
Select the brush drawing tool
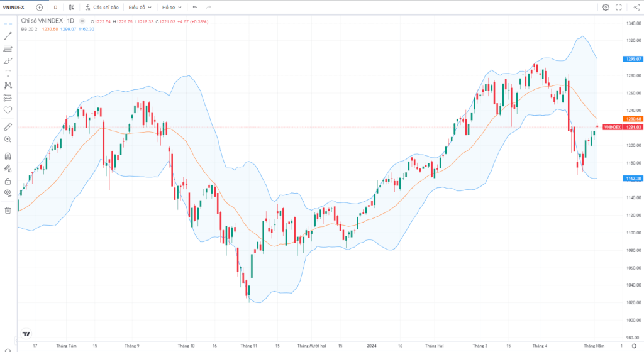[x=8, y=61]
